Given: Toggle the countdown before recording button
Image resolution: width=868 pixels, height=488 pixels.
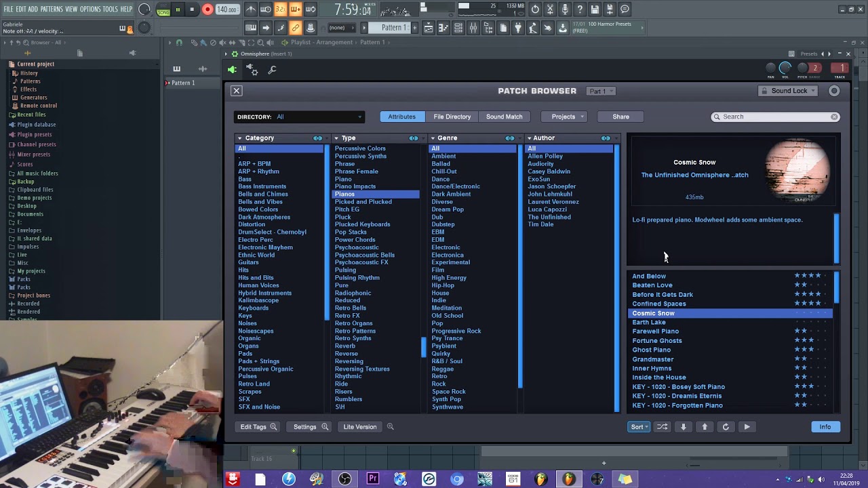Looking at the screenshot, I should point(280,9).
